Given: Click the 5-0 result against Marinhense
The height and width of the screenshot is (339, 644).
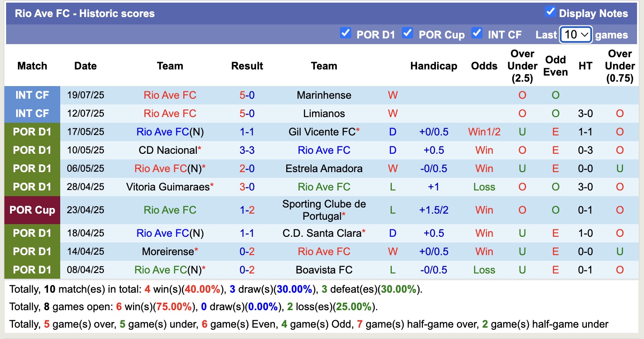Looking at the screenshot, I should click(x=247, y=95).
